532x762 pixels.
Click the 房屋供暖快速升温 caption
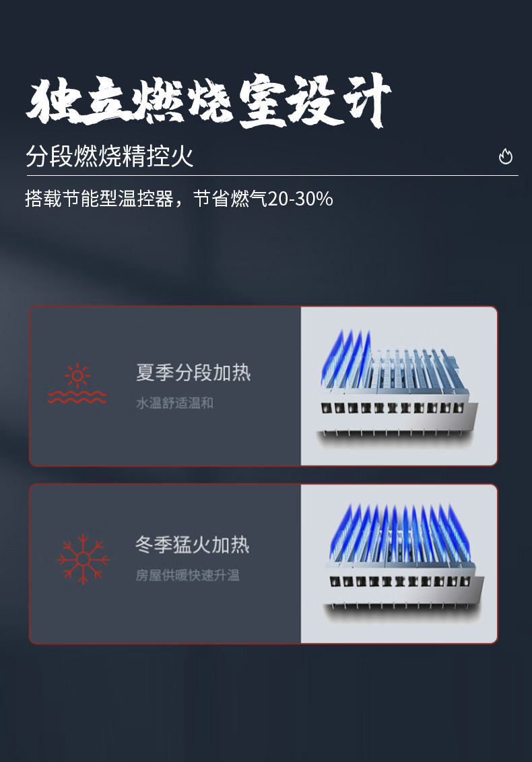(187, 575)
